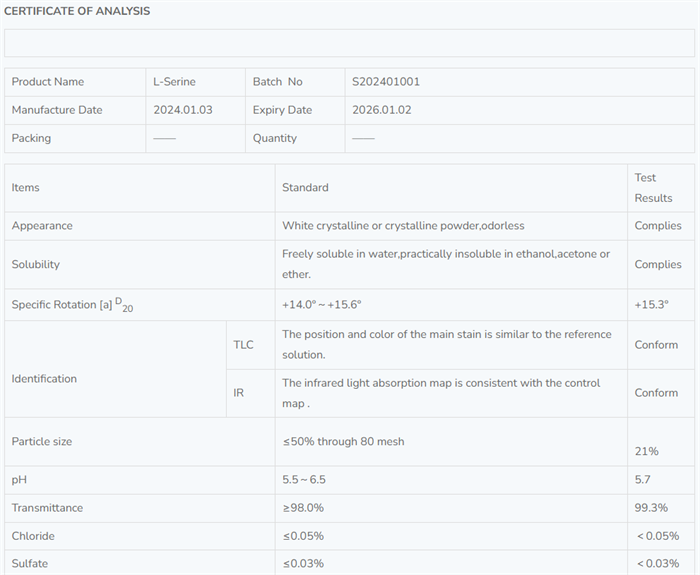Click the Chloride row label

[33, 536]
